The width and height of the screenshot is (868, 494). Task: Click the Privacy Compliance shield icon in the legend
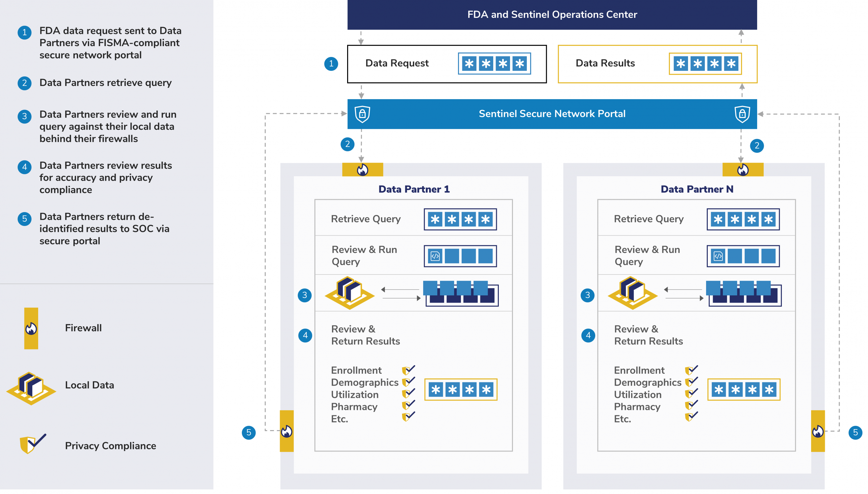(33, 443)
